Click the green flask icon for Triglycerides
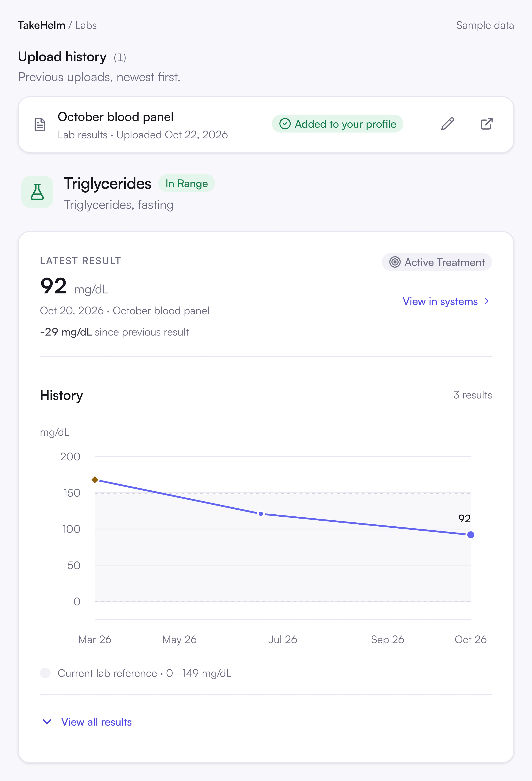The height and width of the screenshot is (781, 532). click(x=37, y=192)
